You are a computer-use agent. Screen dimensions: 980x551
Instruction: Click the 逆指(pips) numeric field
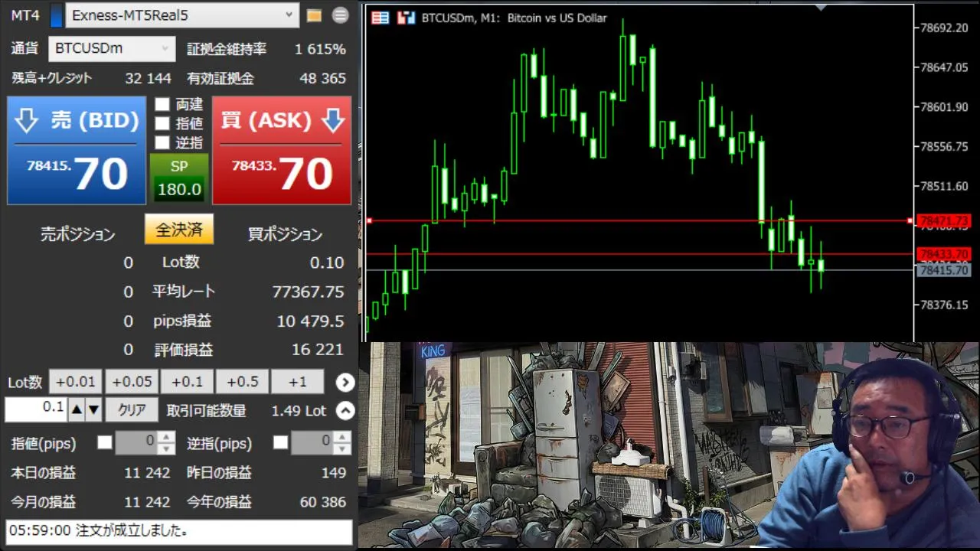pyautogui.click(x=313, y=442)
